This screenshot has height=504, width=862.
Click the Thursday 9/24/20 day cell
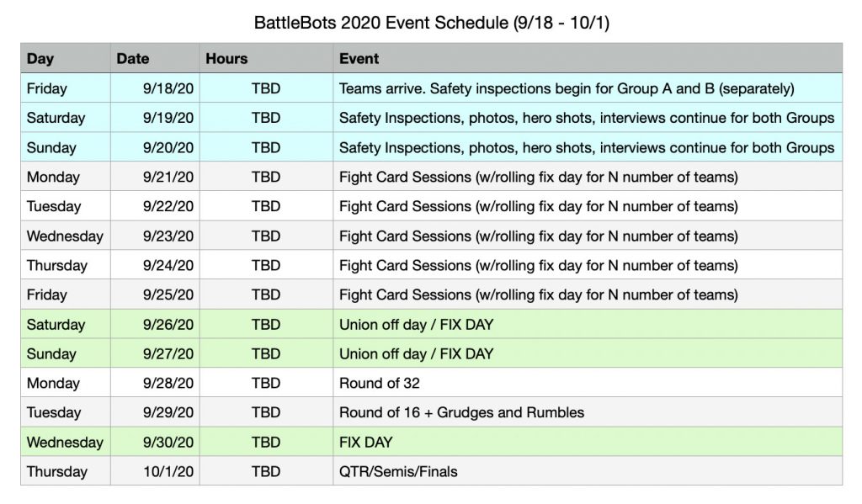(x=57, y=265)
